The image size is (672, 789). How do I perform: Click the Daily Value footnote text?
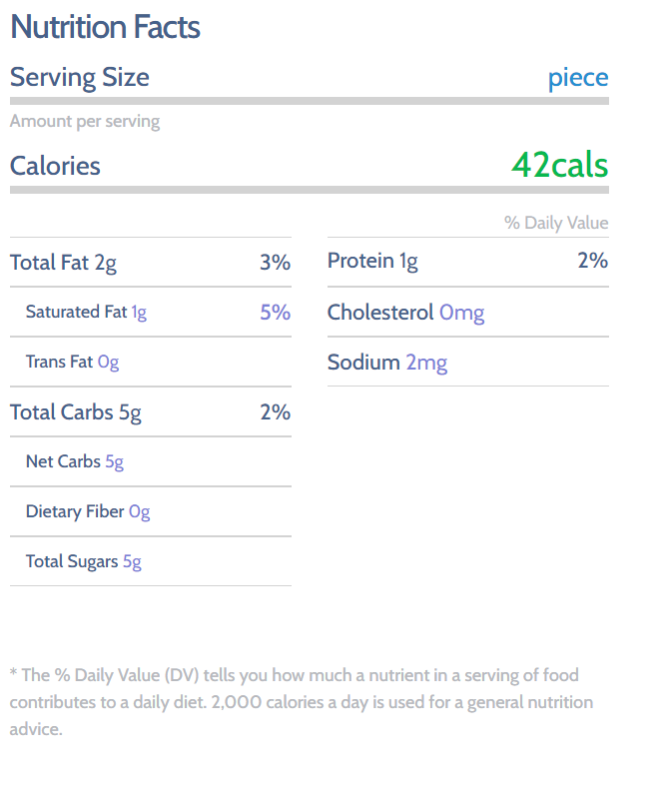pyautogui.click(x=300, y=701)
